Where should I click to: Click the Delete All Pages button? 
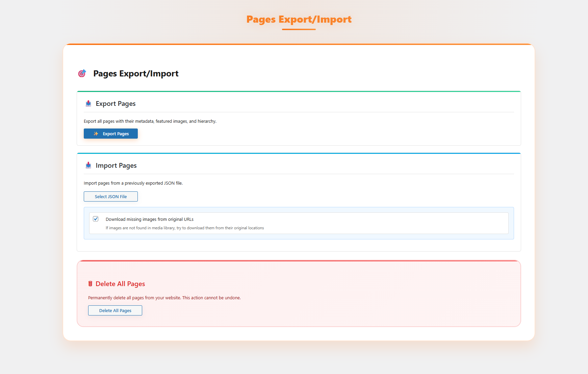115,310
